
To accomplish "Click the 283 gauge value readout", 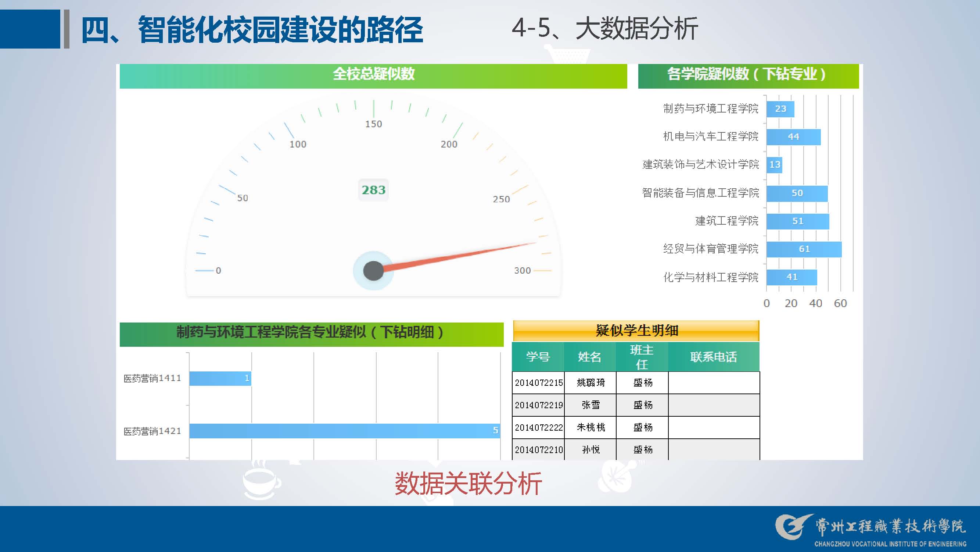I will pos(373,190).
